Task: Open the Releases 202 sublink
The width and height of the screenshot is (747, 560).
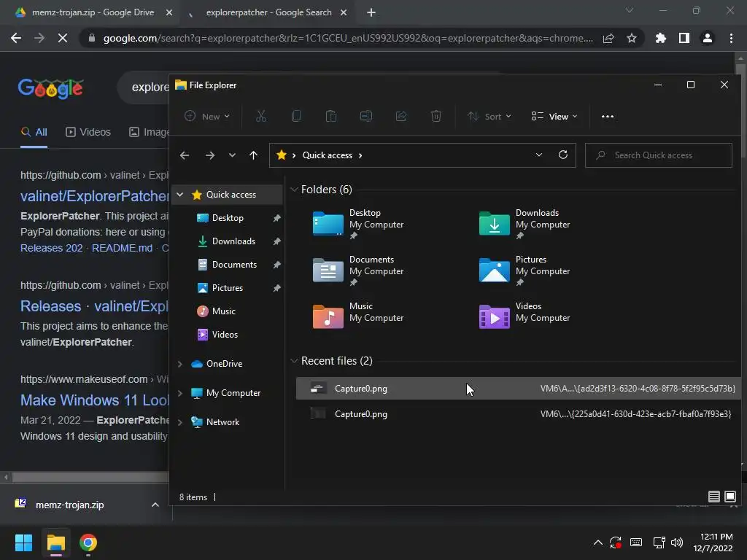Action: tap(52, 248)
